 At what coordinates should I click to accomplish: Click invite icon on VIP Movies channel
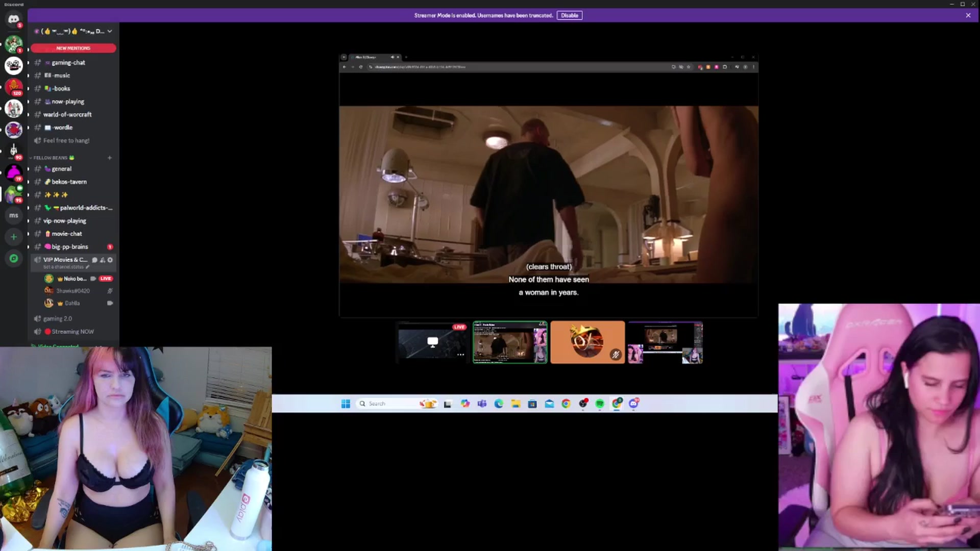102,260
